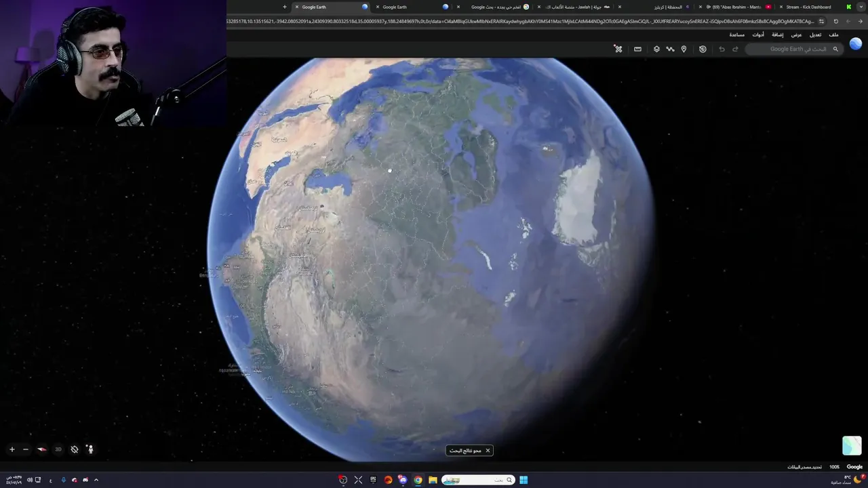The height and width of the screenshot is (488, 868).
Task: Open the ملف (File) menu
Action: pos(833,35)
